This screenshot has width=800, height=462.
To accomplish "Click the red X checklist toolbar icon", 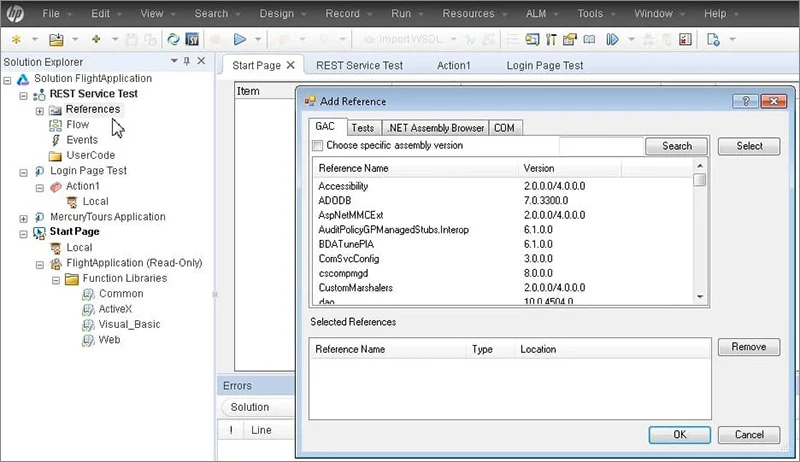I will tap(685, 39).
